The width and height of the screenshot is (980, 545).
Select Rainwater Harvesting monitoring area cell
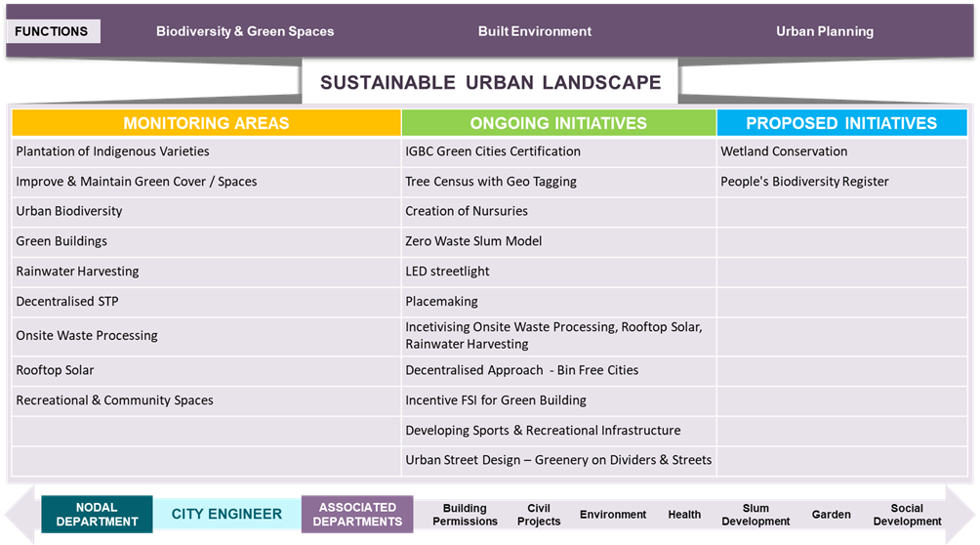206,272
